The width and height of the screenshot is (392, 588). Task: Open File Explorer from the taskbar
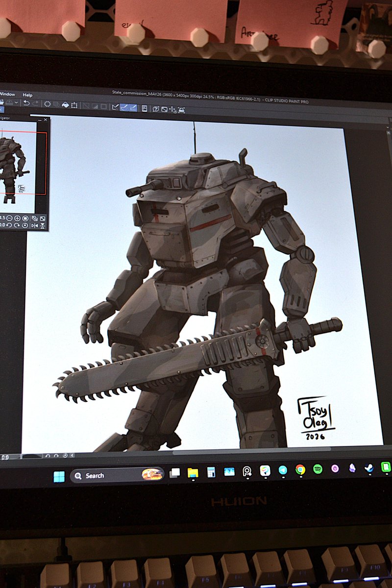(193, 472)
